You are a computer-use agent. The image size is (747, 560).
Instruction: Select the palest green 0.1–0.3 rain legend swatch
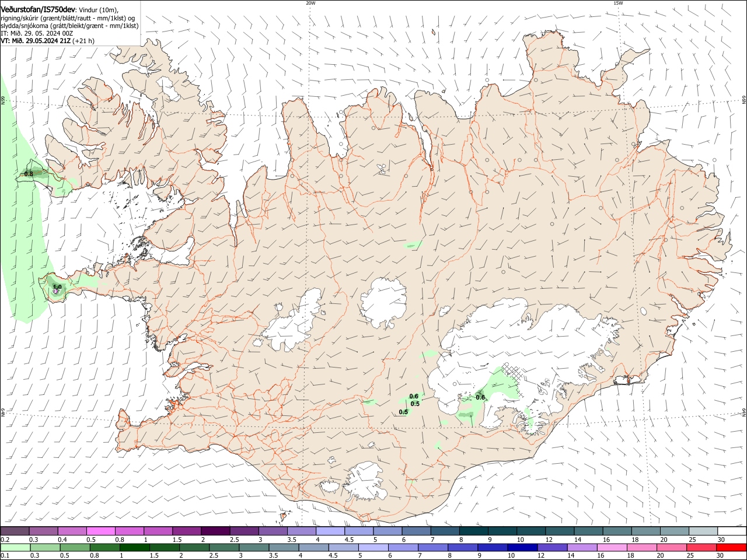(16, 548)
